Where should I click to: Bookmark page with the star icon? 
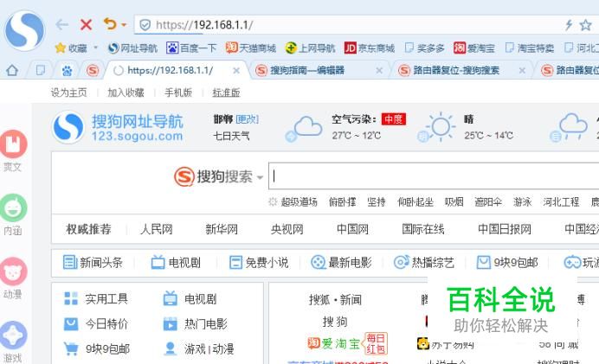(585, 25)
